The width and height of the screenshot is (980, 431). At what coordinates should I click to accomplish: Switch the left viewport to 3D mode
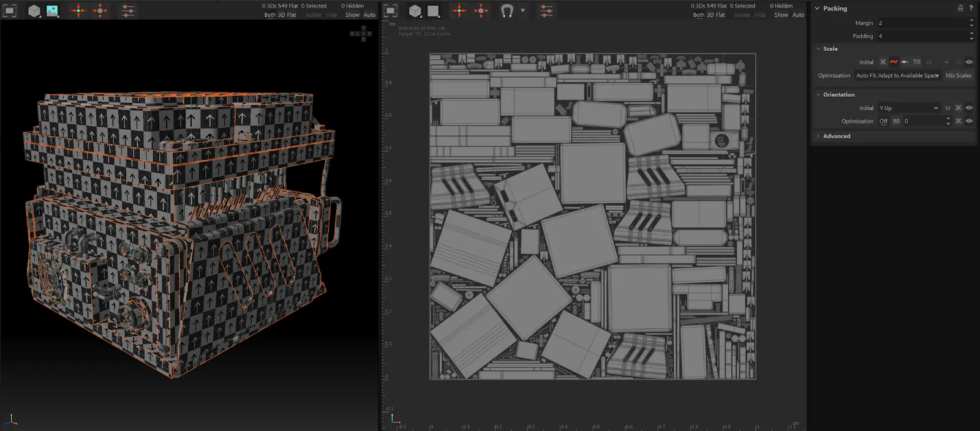[282, 15]
